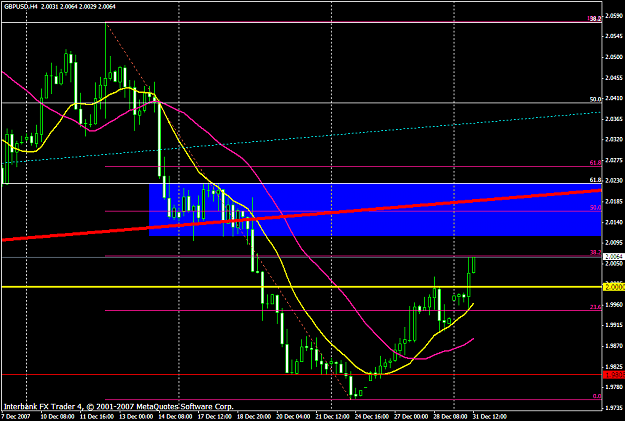Click the 2.0275 price scale label
This screenshot has height=421, width=625.
pyautogui.click(x=614, y=160)
